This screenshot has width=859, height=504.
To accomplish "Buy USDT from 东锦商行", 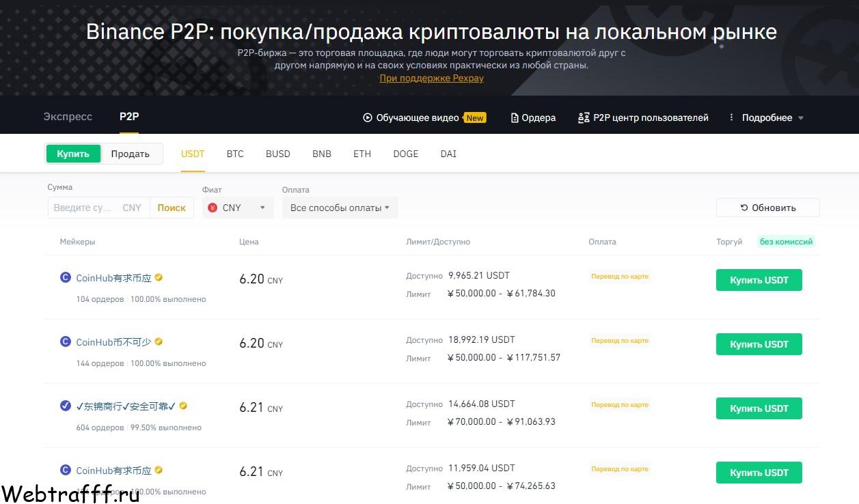I will pyautogui.click(x=759, y=408).
